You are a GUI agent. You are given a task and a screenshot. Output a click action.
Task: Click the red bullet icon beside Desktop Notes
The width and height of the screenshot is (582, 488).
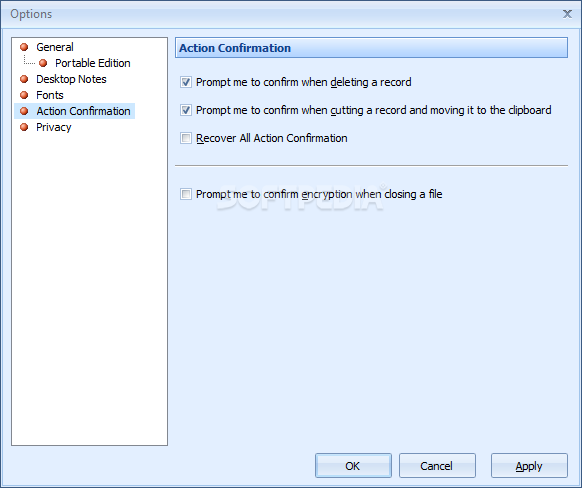pos(24,79)
